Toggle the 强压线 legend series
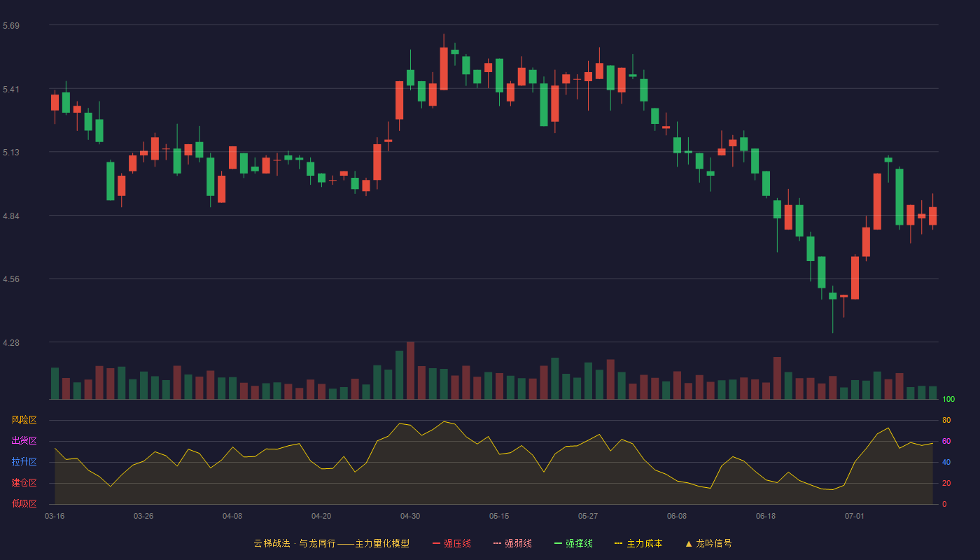This screenshot has width=980, height=560. (x=451, y=543)
